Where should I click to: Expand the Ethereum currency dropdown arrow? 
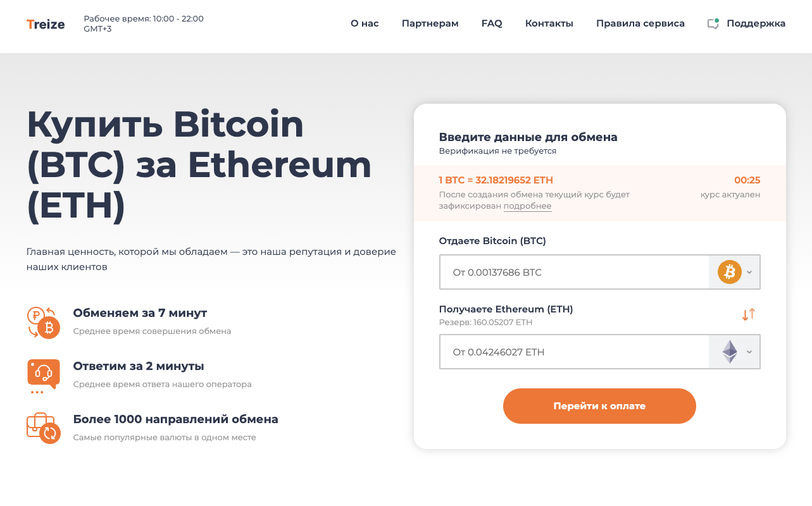point(749,352)
